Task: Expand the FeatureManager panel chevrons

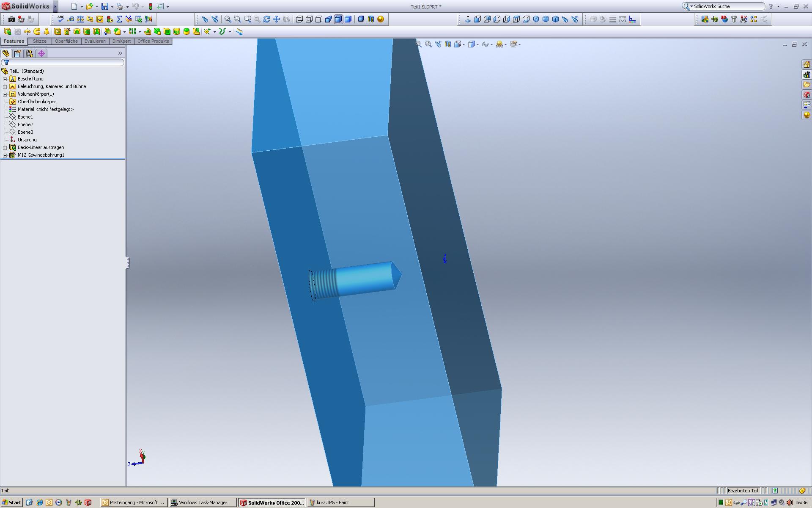Action: (x=120, y=53)
